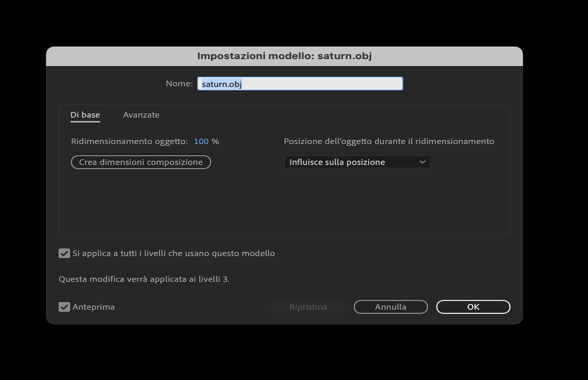
Task: Dismiss the dialog with Annulla
Action: (x=391, y=307)
